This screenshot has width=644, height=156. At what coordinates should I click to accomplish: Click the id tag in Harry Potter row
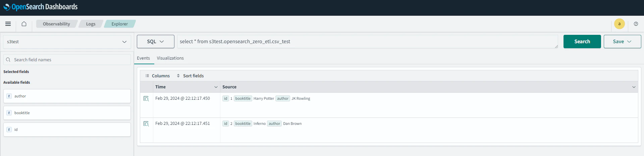[x=226, y=99]
